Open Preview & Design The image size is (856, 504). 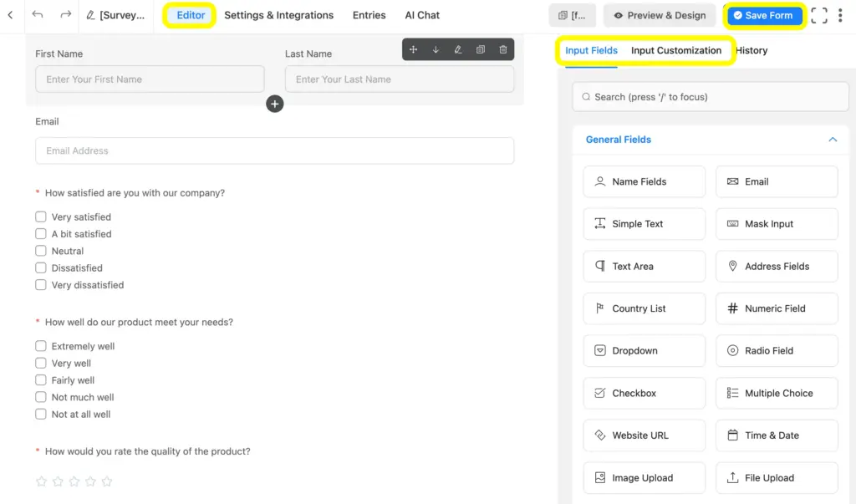point(660,15)
